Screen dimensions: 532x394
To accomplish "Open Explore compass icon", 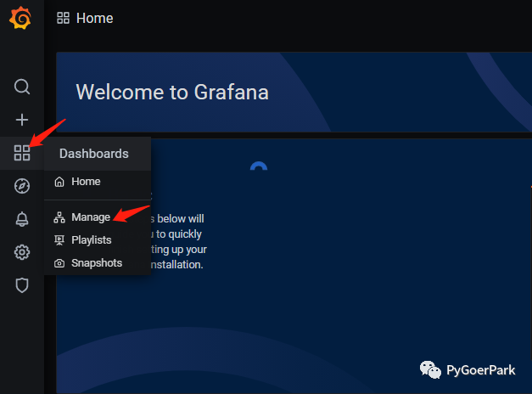I will point(22,186).
